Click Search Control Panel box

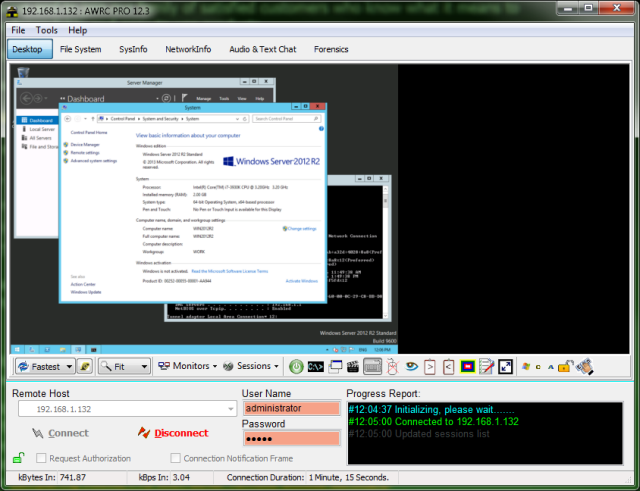coord(287,119)
